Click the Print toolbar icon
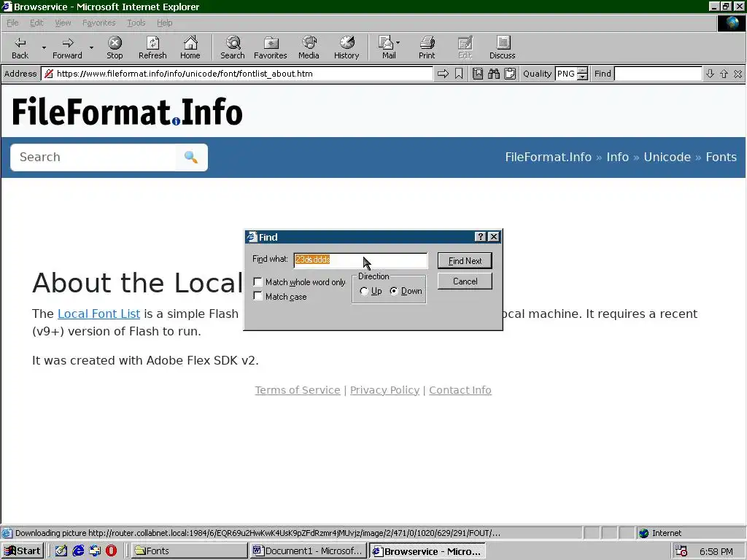 point(427,48)
